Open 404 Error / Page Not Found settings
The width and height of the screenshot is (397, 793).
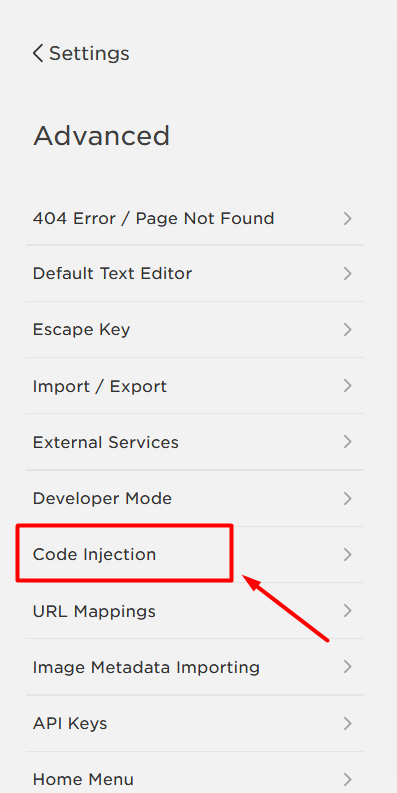coord(195,218)
